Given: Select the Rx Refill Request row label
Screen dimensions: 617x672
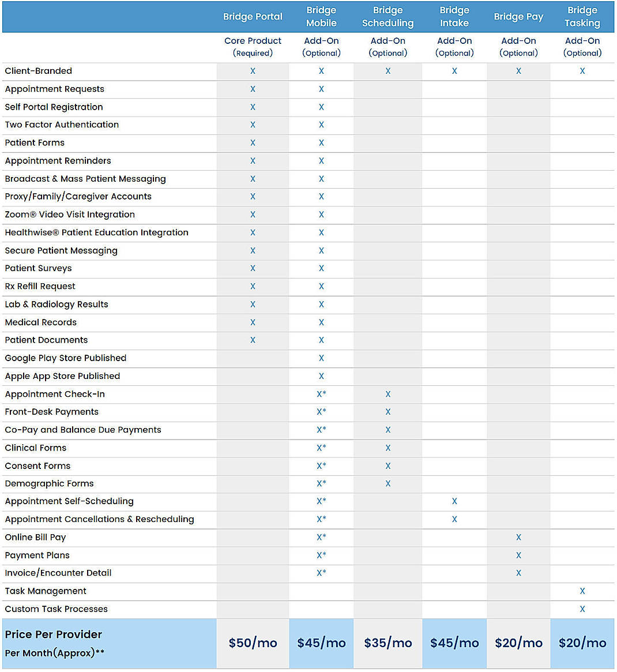Looking at the screenshot, I should pyautogui.click(x=40, y=286).
